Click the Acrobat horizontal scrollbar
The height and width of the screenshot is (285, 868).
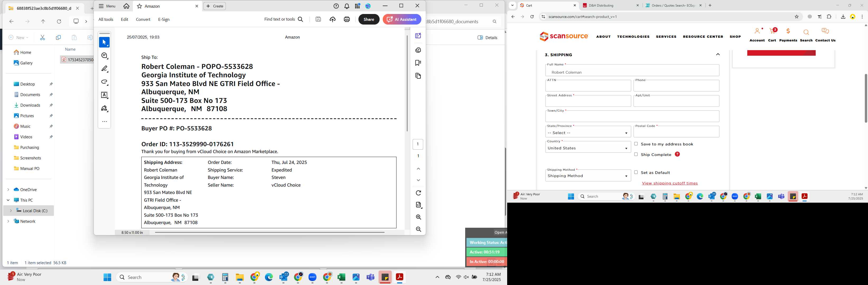[x=269, y=232]
